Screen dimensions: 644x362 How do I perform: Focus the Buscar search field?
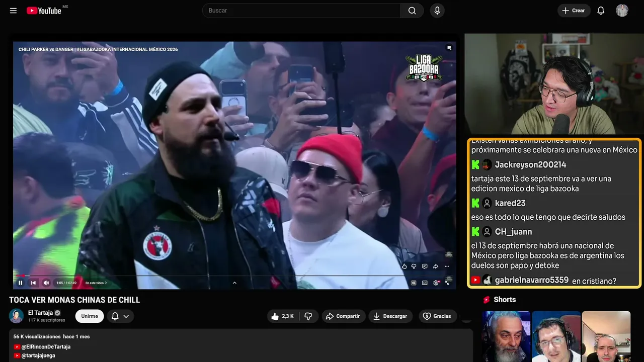coord(301,11)
